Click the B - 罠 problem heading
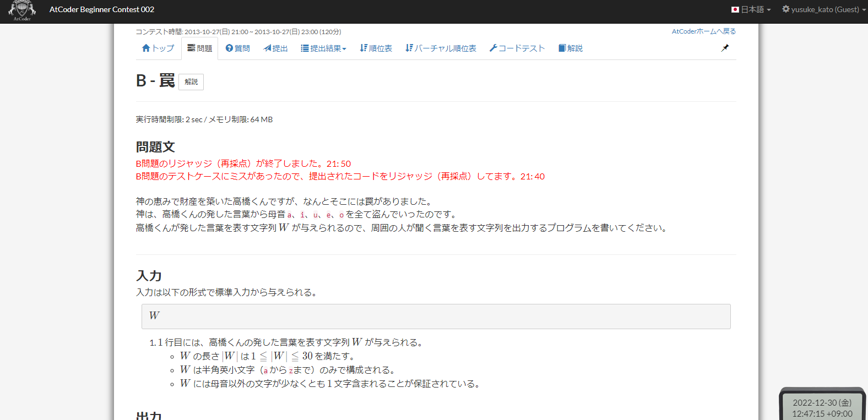Image resolution: width=868 pixels, height=420 pixels. (155, 81)
